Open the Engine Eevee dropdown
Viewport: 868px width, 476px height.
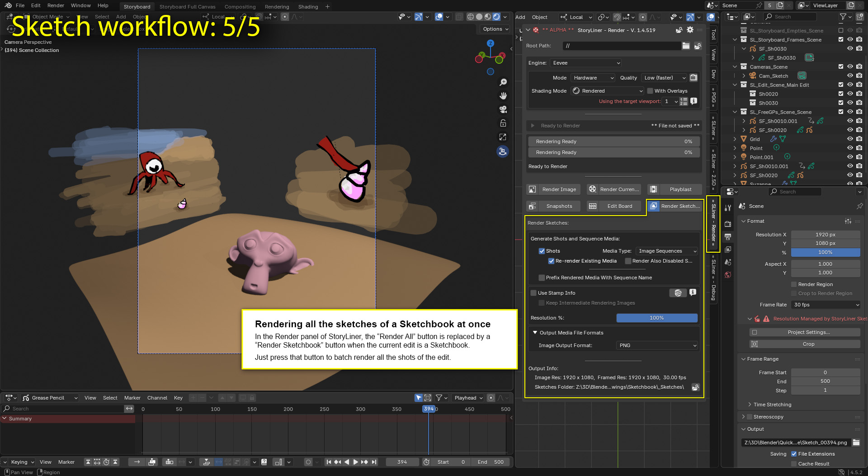[x=586, y=63]
